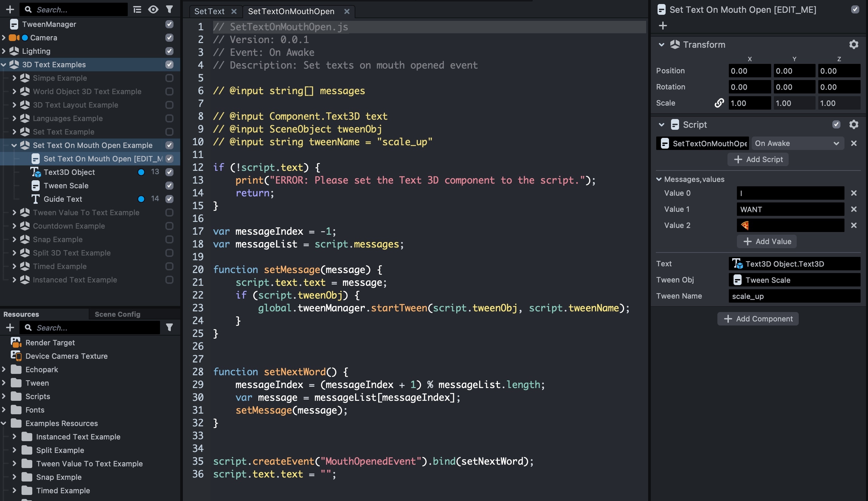
Task: Expand the Countdown Example tree item
Action: (14, 226)
